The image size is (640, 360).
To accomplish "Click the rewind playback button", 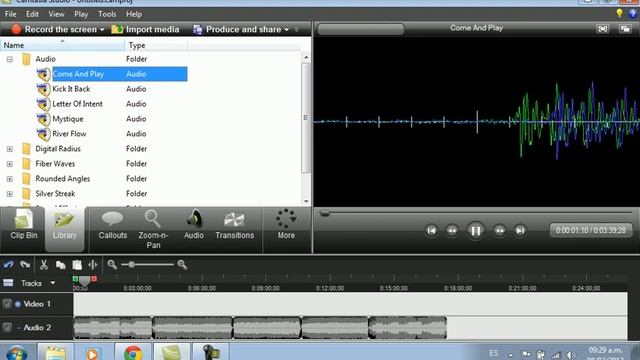I will point(452,231).
